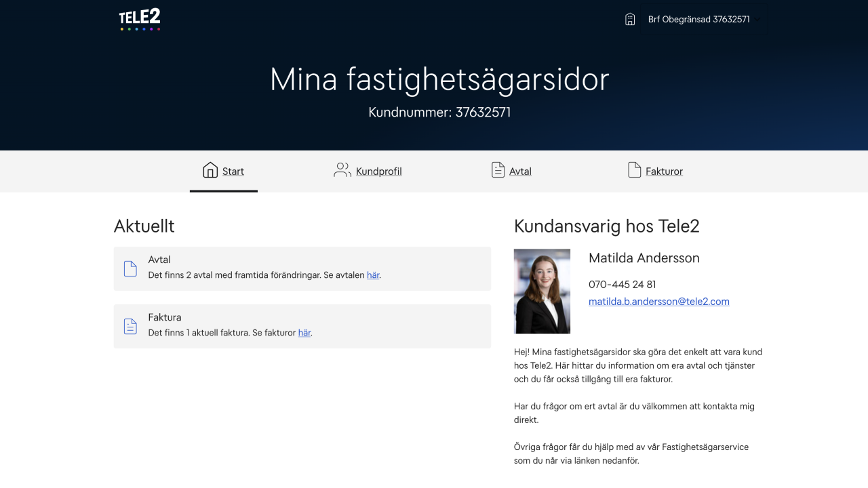Click the name Matilda Andersson
This screenshot has width=868, height=488.
[644, 258]
